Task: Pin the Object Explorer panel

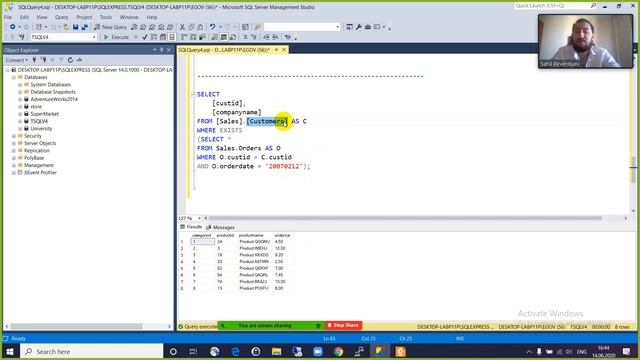Action: coord(162,50)
